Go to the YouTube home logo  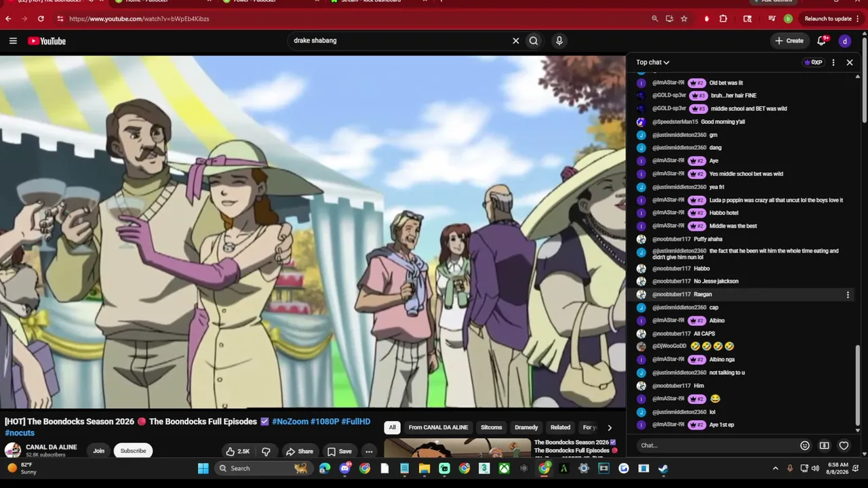tap(47, 41)
